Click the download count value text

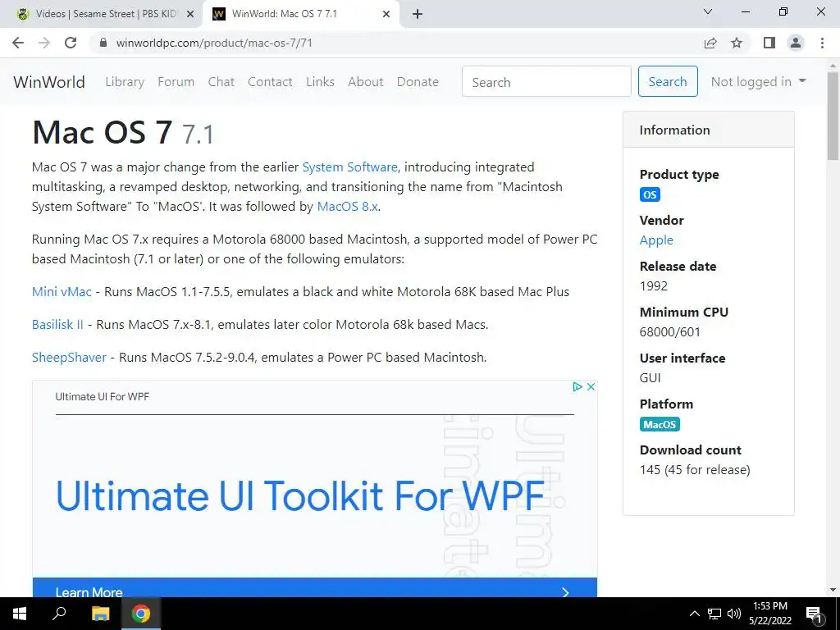[695, 470]
